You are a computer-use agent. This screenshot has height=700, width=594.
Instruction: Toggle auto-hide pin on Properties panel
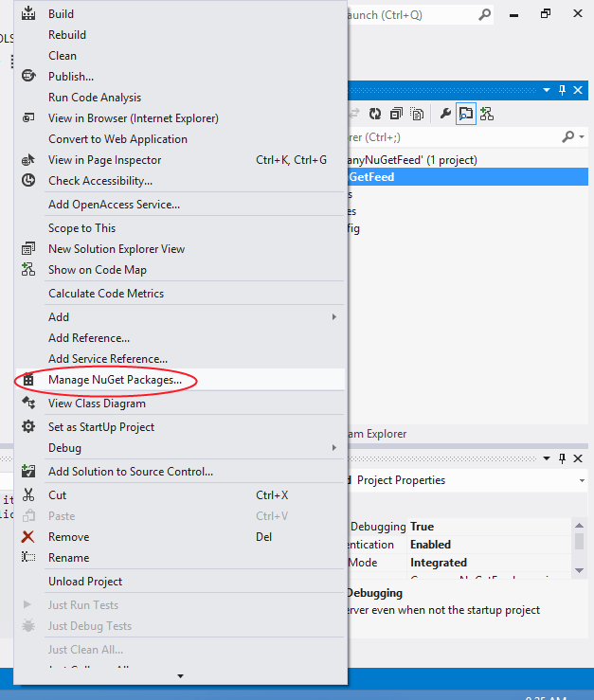[563, 458]
